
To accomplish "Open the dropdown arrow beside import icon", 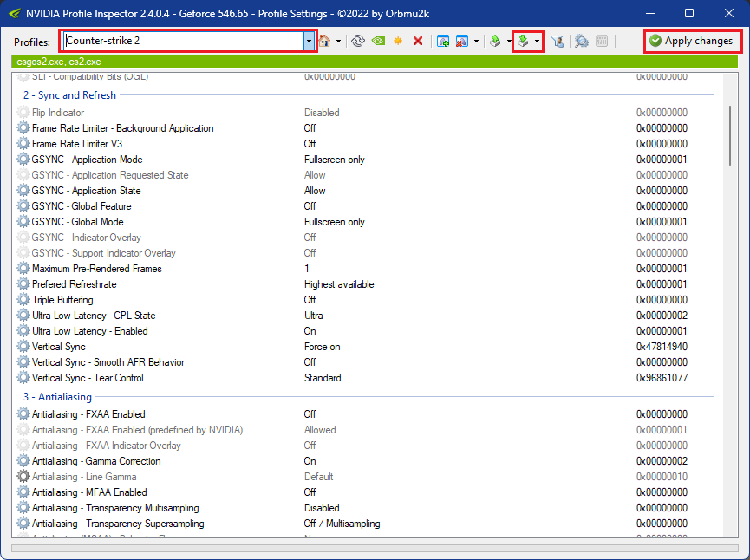I will 538,41.
